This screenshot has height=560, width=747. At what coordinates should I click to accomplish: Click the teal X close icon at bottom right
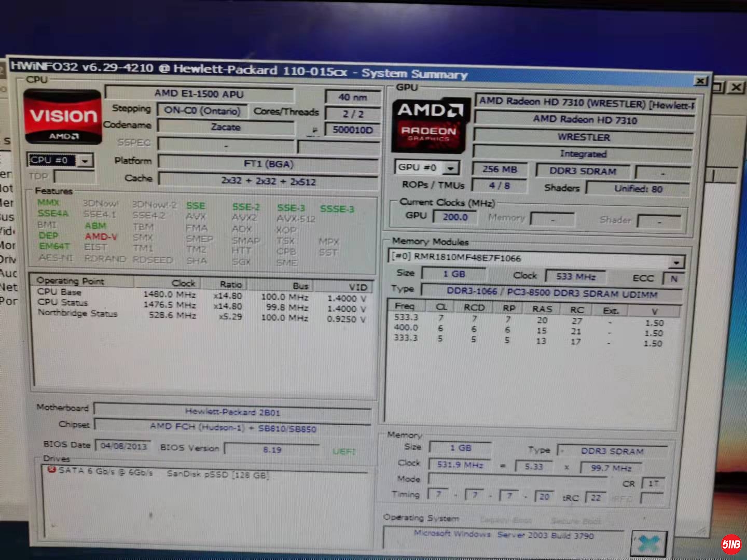point(648,543)
